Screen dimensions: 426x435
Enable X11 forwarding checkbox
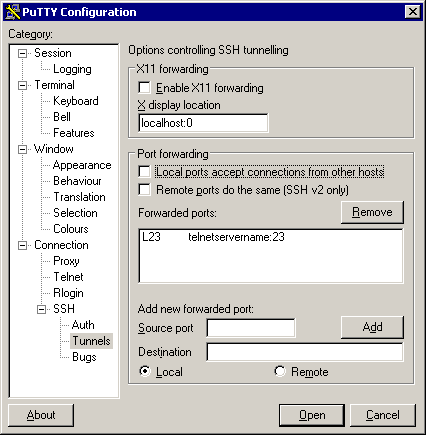tap(144, 88)
